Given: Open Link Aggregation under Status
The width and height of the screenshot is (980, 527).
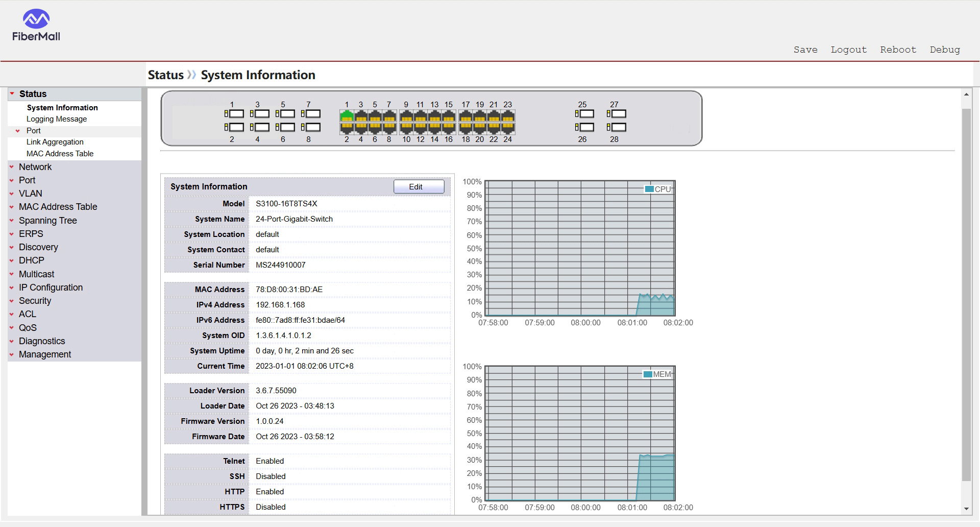Looking at the screenshot, I should [x=55, y=142].
